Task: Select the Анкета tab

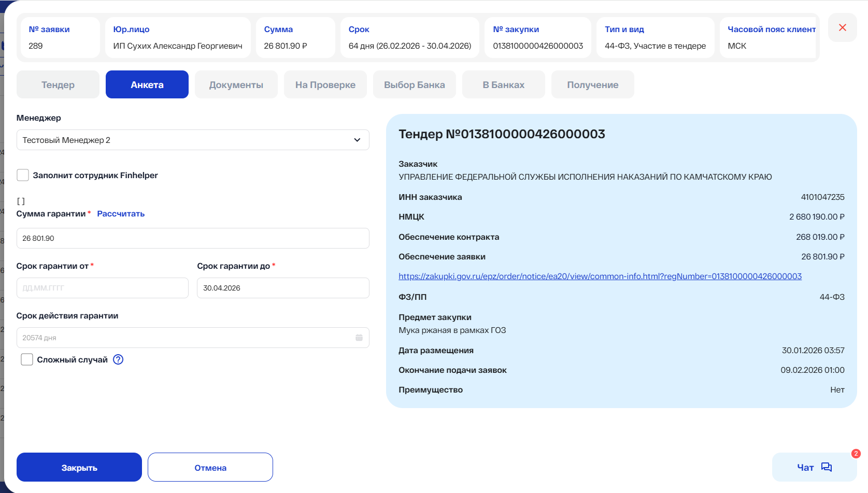Action: [147, 84]
